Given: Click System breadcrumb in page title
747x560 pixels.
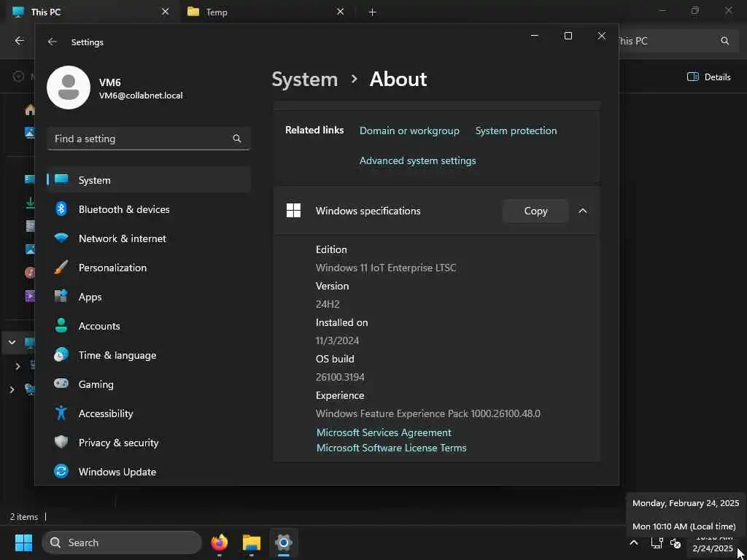Looking at the screenshot, I should [304, 79].
